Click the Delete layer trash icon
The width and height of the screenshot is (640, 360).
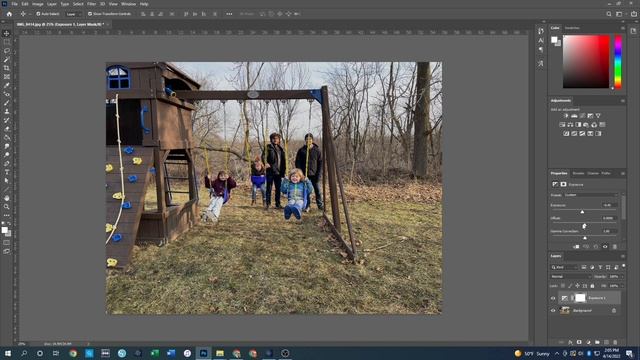tap(615, 342)
